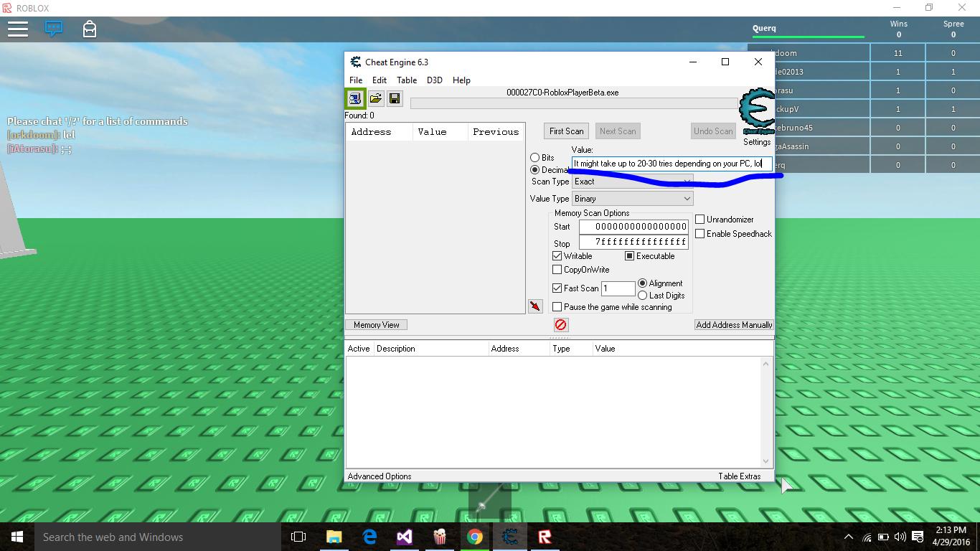This screenshot has height=551, width=980.
Task: Click the red arrow add-to-list icon
Action: coord(535,306)
